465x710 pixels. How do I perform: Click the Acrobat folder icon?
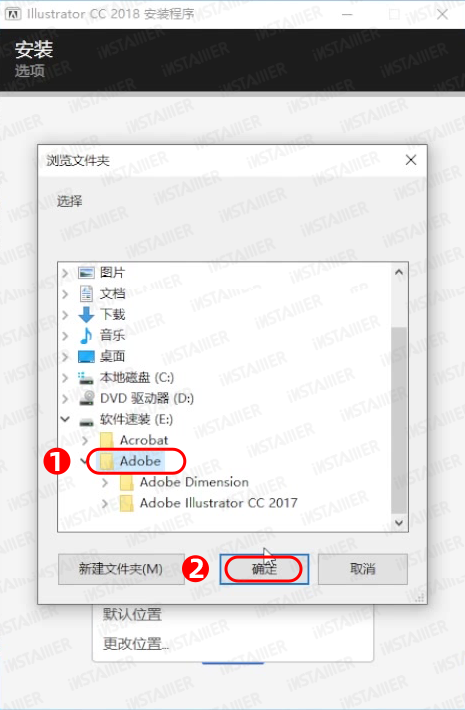(106, 440)
